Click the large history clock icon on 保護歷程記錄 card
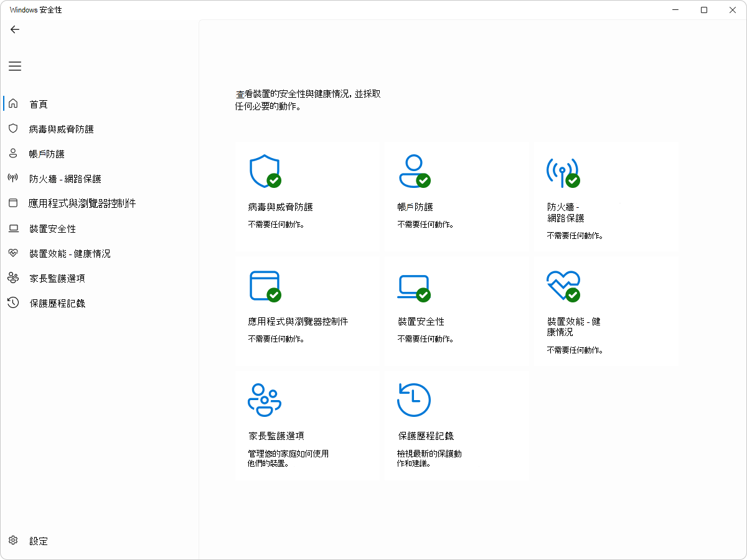The height and width of the screenshot is (560, 747). click(414, 400)
